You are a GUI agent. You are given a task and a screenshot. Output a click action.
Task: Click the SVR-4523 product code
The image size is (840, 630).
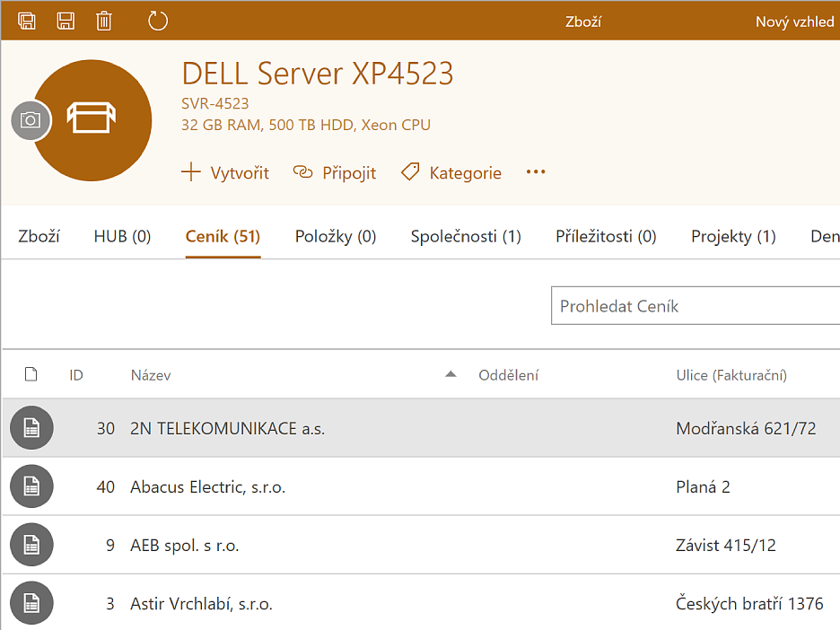[214, 103]
